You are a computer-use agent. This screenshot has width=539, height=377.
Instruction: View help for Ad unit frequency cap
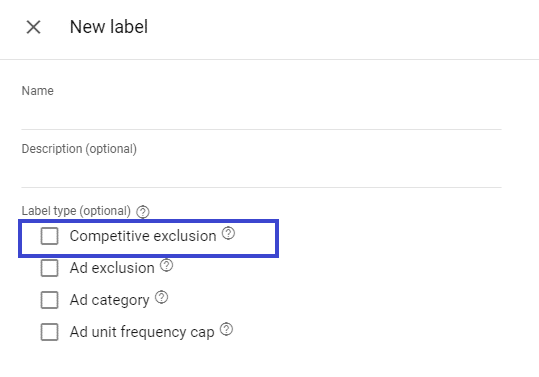tap(226, 329)
